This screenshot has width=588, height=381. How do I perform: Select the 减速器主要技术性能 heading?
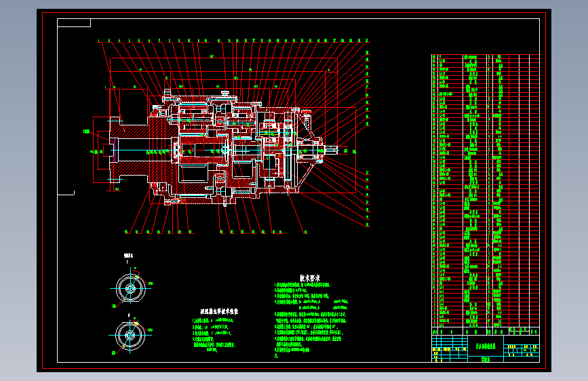(x=219, y=311)
